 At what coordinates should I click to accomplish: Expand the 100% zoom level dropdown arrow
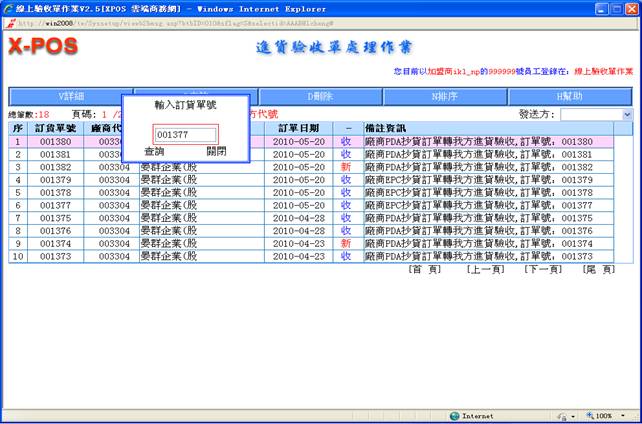click(624, 415)
